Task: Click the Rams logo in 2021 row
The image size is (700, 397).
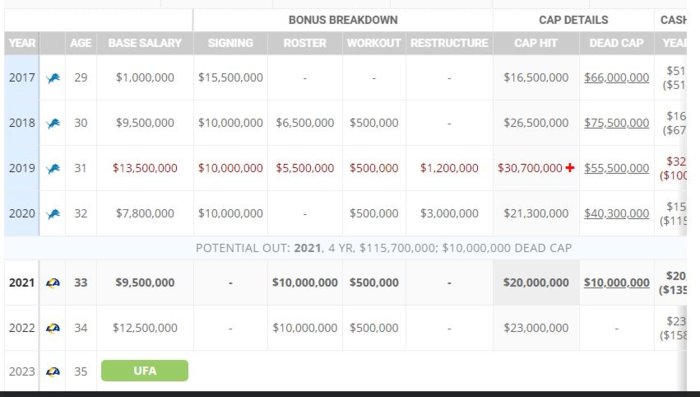Action: tap(53, 283)
